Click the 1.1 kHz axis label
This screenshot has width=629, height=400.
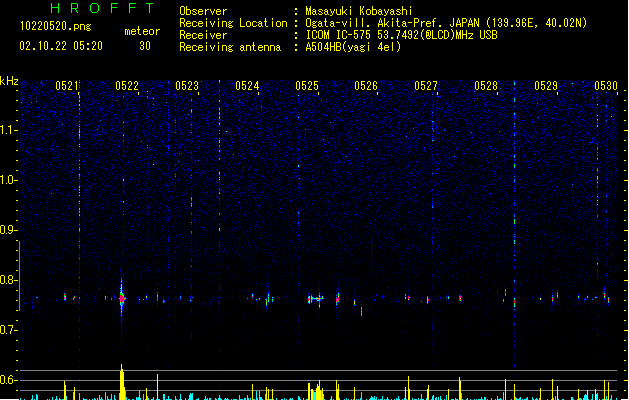[x=8, y=130]
